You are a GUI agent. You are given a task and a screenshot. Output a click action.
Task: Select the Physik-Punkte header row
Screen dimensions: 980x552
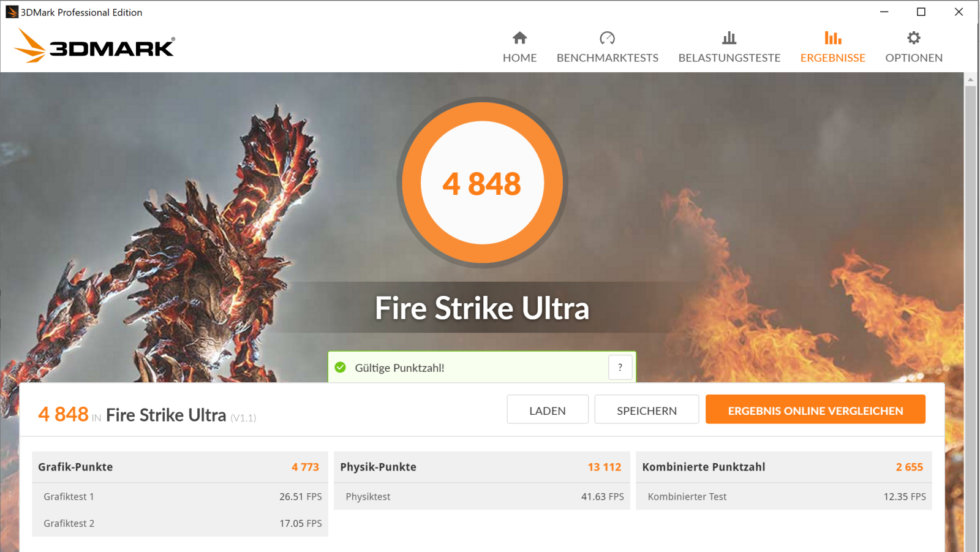pyautogui.click(x=481, y=467)
